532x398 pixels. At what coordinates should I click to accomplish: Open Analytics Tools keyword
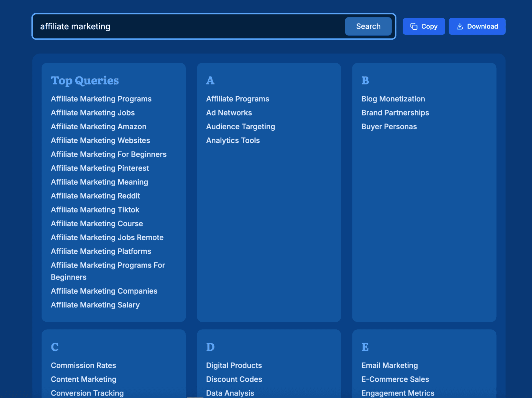tap(233, 140)
